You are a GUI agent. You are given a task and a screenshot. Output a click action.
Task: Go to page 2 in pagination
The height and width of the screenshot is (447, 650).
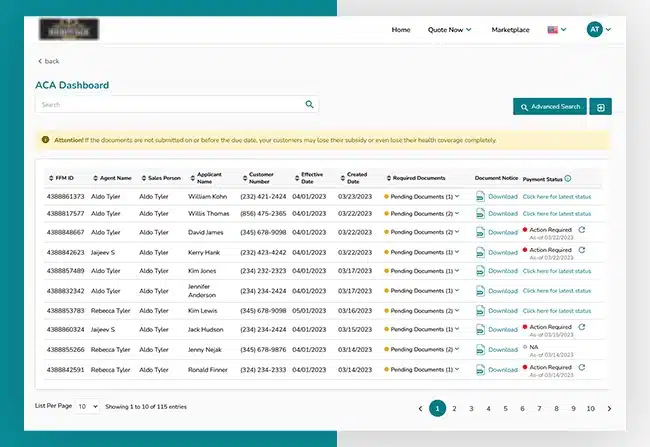click(x=454, y=408)
